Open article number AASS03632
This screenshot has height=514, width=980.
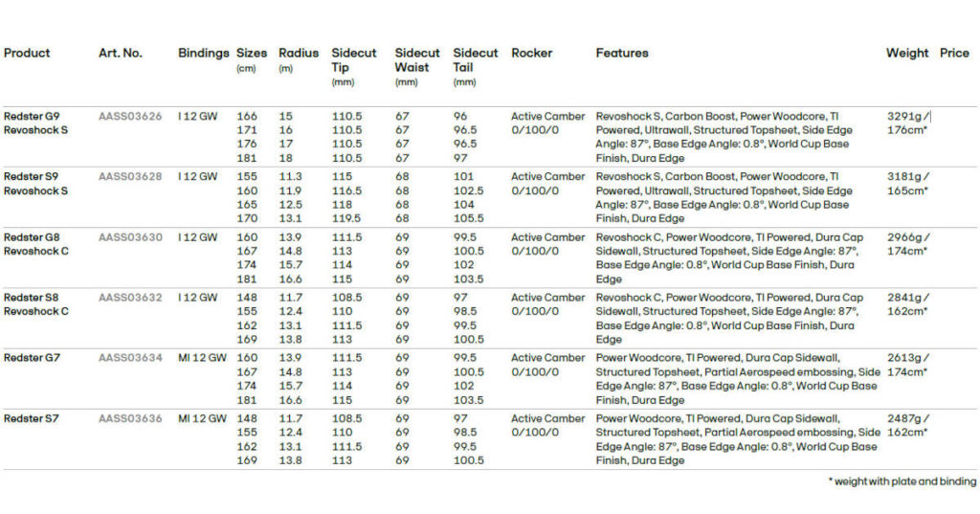(130, 298)
